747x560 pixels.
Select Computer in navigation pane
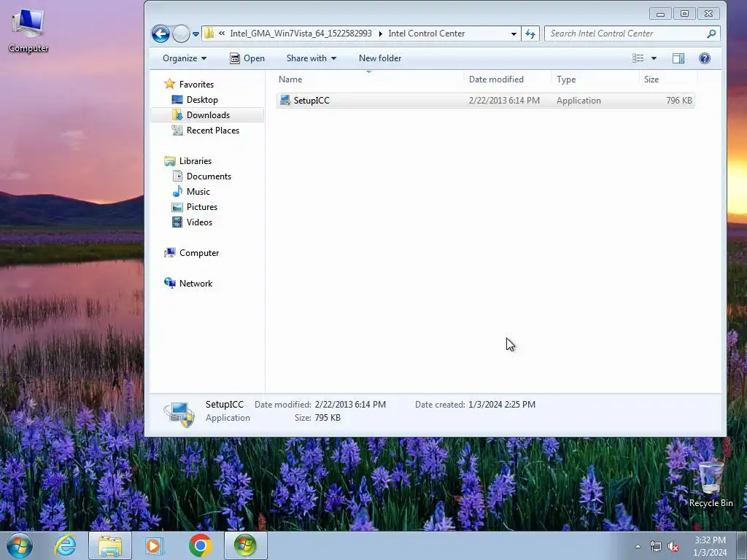tap(198, 253)
